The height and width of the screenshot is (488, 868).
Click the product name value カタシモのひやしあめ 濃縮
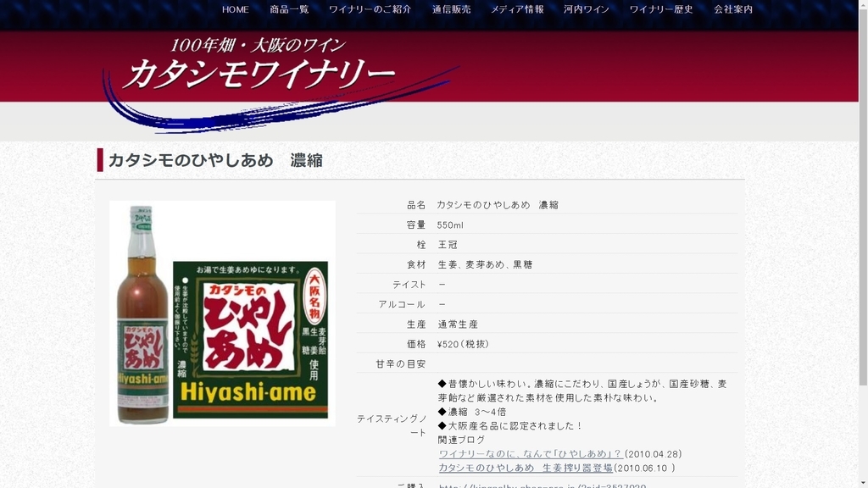tap(498, 205)
